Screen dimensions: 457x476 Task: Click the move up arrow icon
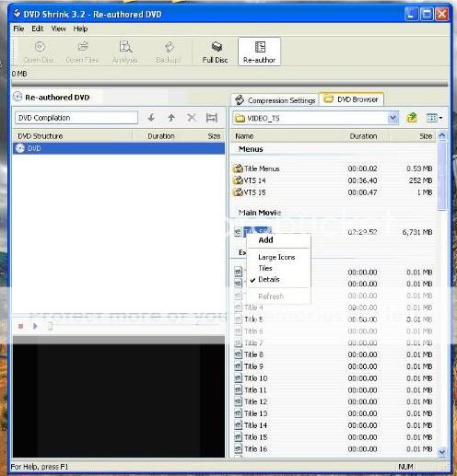pos(171,118)
